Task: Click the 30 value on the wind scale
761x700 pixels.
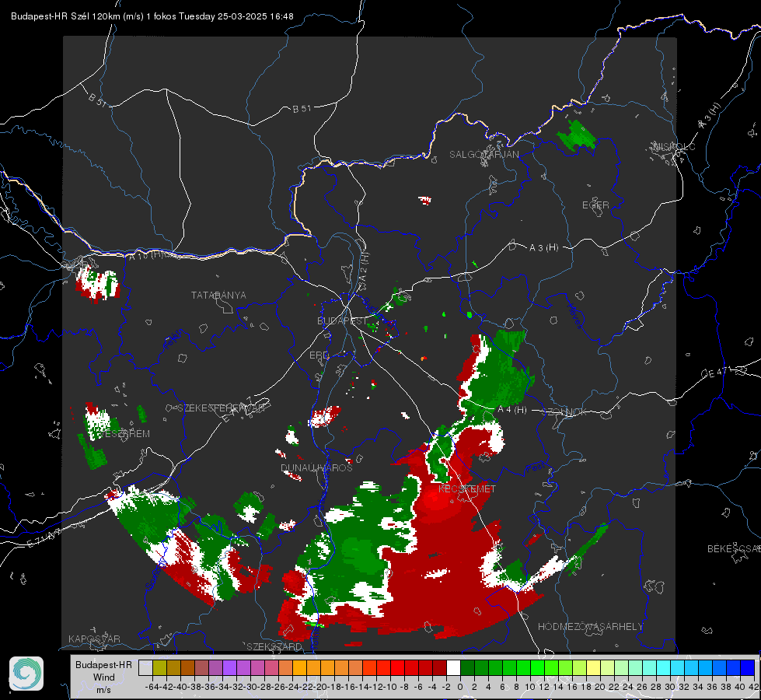Action: (x=670, y=687)
